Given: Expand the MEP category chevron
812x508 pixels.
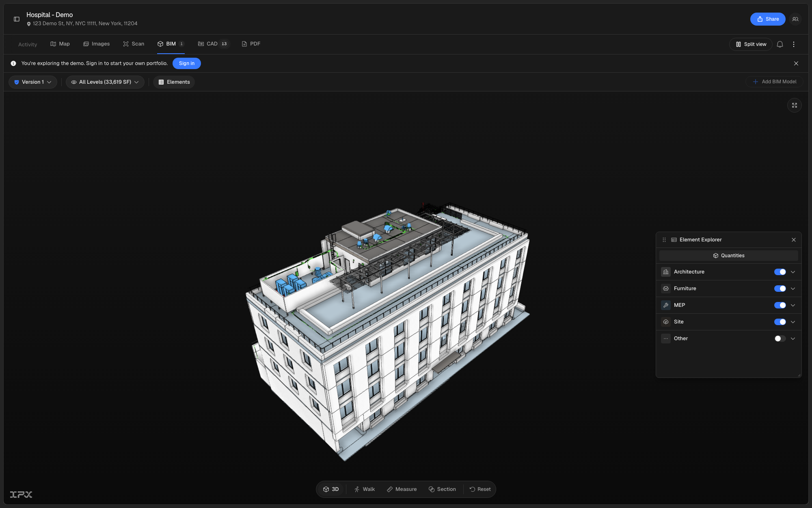Looking at the screenshot, I should tap(793, 305).
